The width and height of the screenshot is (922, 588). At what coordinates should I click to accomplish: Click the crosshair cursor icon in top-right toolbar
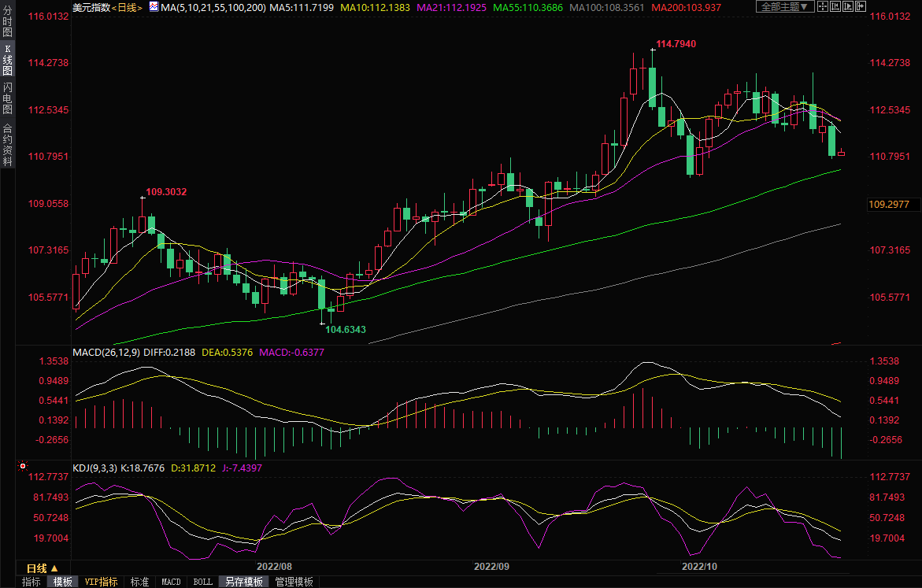point(823,6)
